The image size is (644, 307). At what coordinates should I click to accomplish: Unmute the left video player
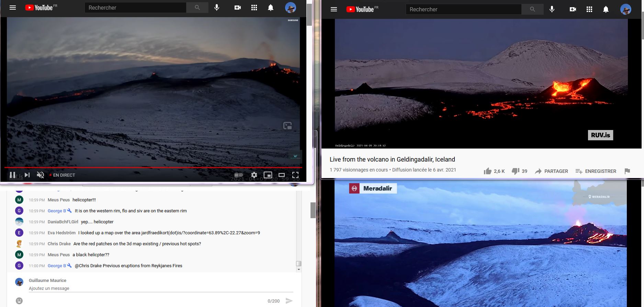tap(41, 175)
